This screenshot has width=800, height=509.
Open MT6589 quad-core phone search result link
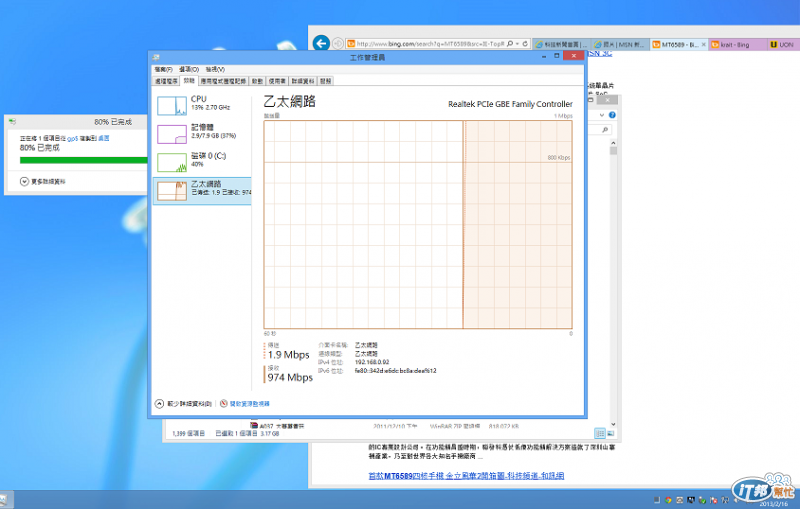point(466,476)
